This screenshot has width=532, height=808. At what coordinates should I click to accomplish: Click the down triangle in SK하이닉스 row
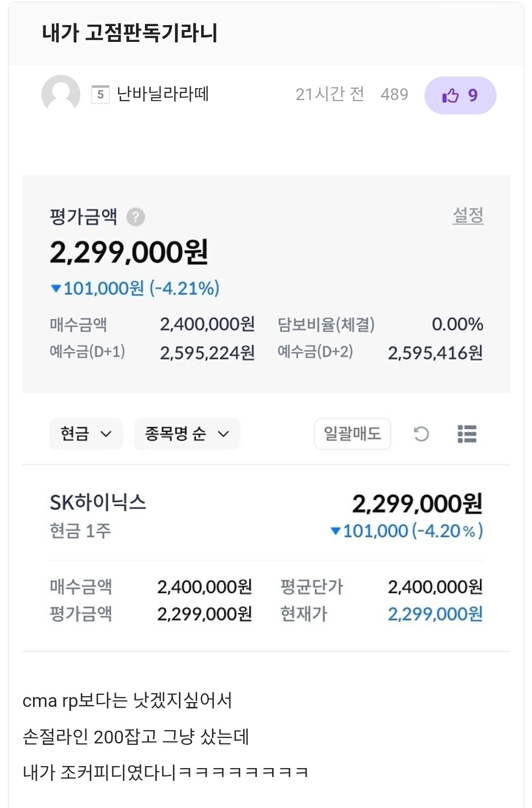335,531
